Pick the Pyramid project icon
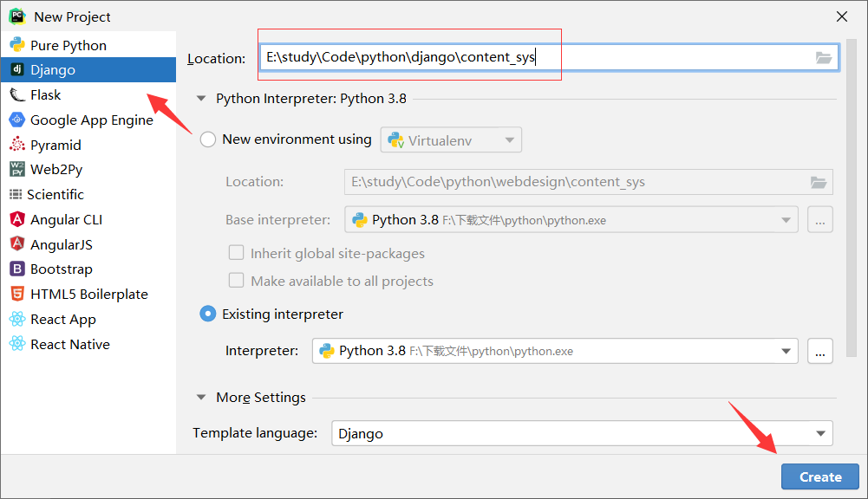Viewport: 868px width, 499px height. (17, 145)
